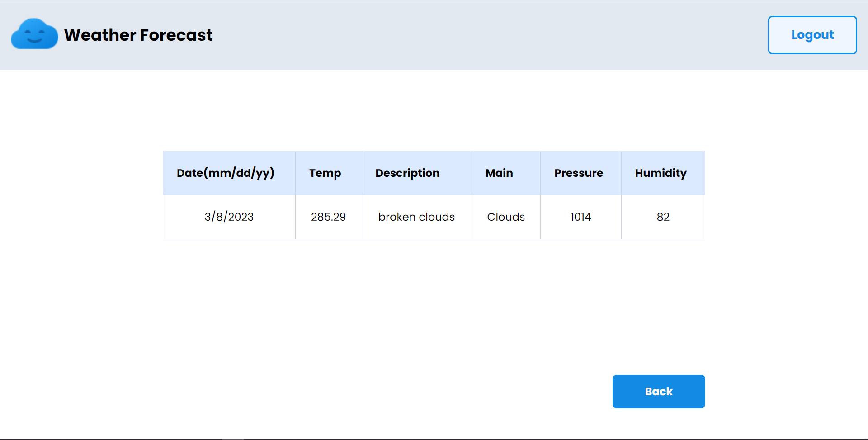868x440 pixels.
Task: Click the smiling cloud logo icon
Action: [34, 34]
